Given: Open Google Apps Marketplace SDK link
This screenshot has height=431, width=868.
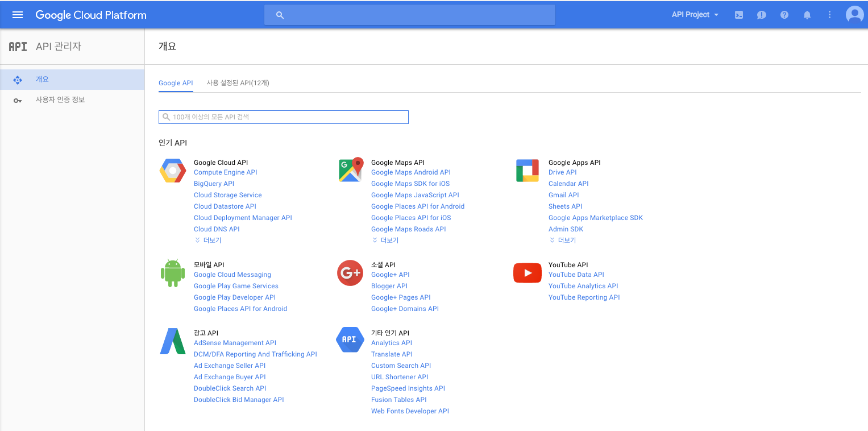Looking at the screenshot, I should pos(596,218).
